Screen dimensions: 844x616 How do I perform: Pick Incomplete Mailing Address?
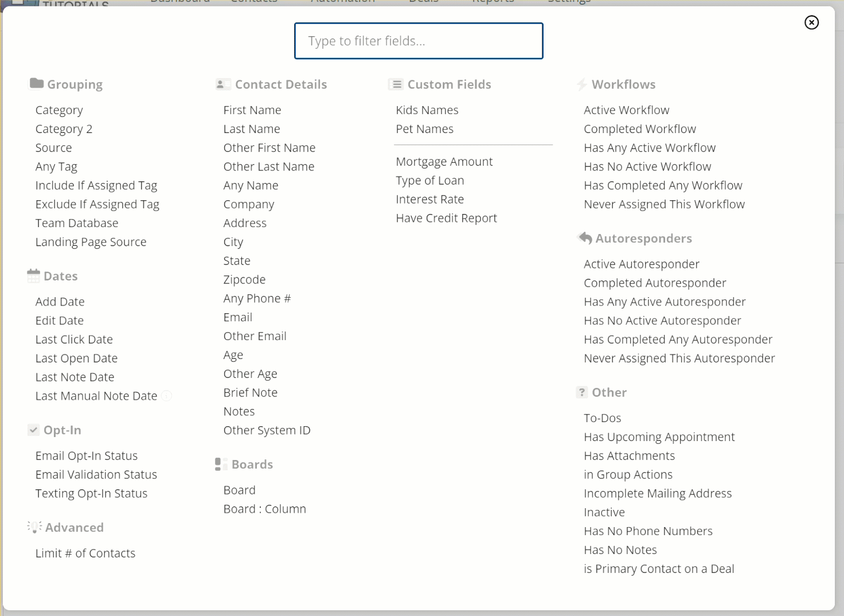click(x=658, y=494)
